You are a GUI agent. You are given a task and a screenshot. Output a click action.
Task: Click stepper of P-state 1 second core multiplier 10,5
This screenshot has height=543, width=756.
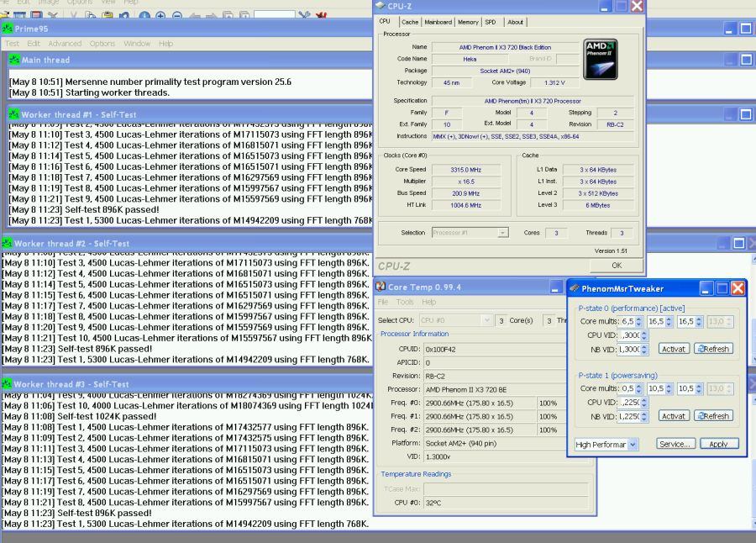pos(669,388)
